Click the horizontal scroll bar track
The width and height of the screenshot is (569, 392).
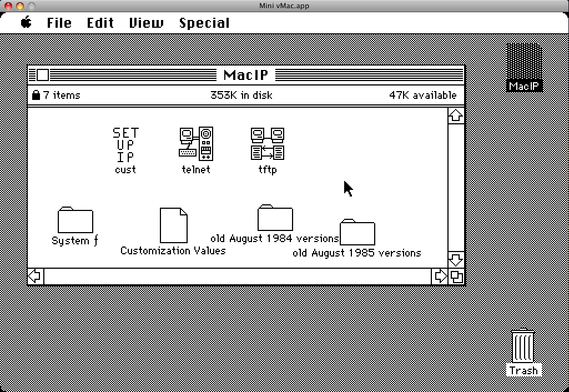(x=238, y=277)
